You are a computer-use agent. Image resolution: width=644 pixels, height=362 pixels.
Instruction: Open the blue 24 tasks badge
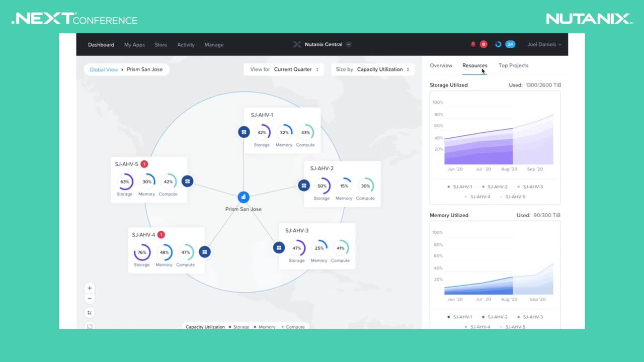[510, 44]
